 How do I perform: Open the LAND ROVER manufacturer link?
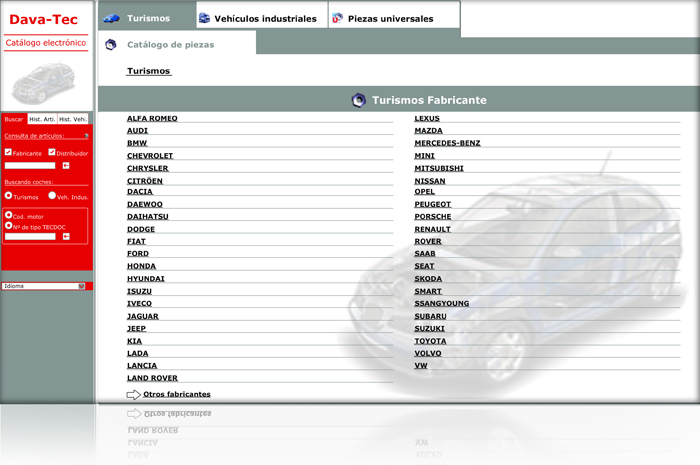pyautogui.click(x=152, y=378)
